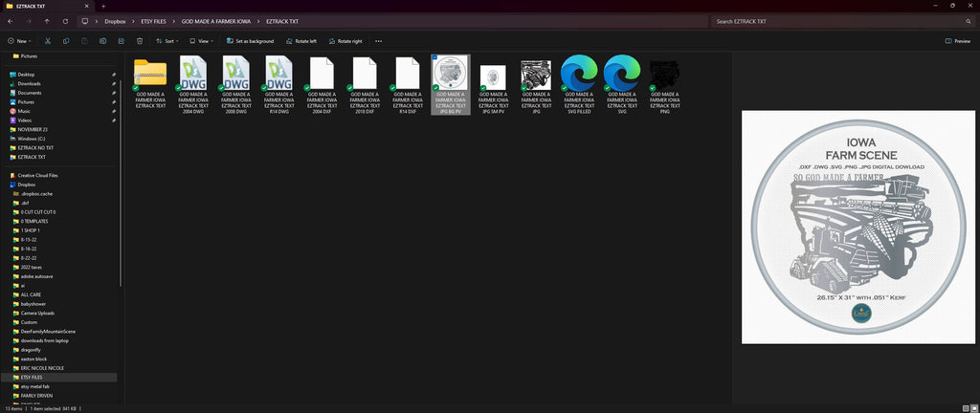Open the New dropdown menu
This screenshot has width=980, height=413.
pyautogui.click(x=19, y=41)
